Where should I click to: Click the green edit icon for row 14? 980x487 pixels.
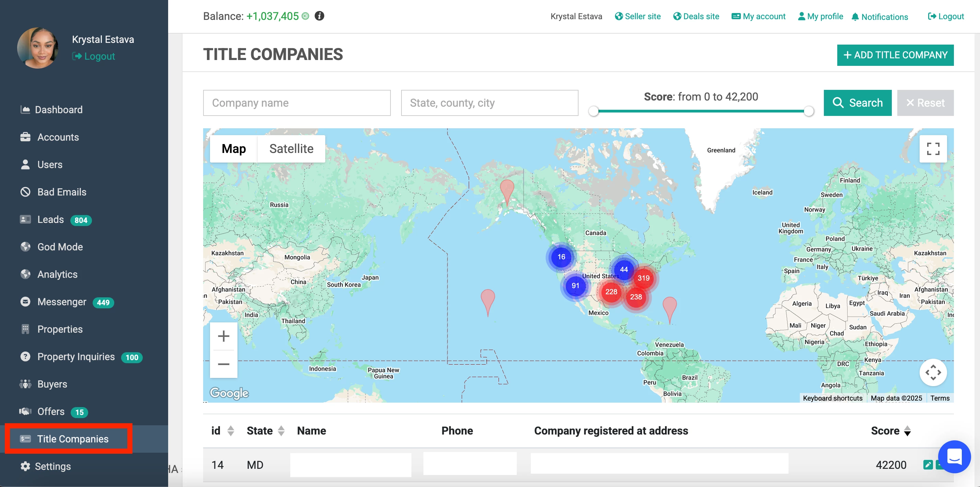click(927, 465)
